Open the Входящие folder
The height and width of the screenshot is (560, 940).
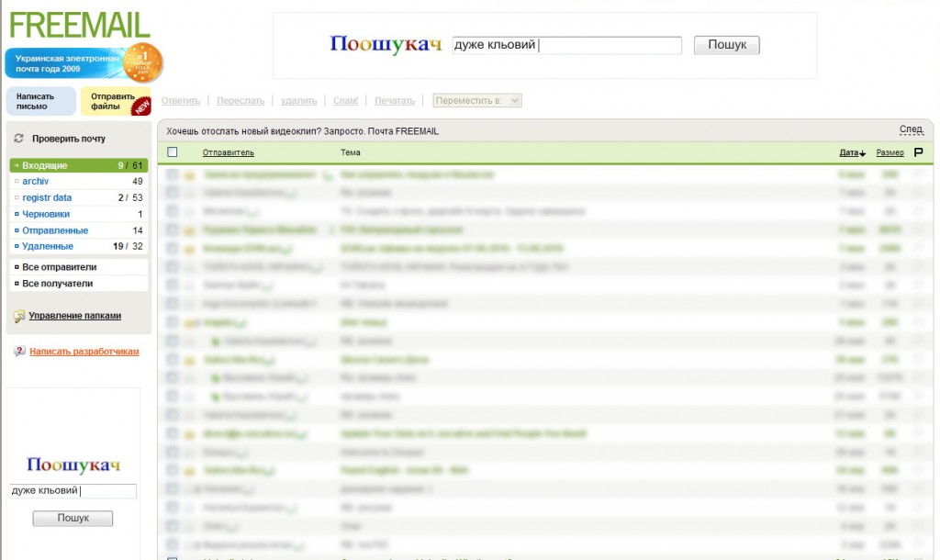79,165
